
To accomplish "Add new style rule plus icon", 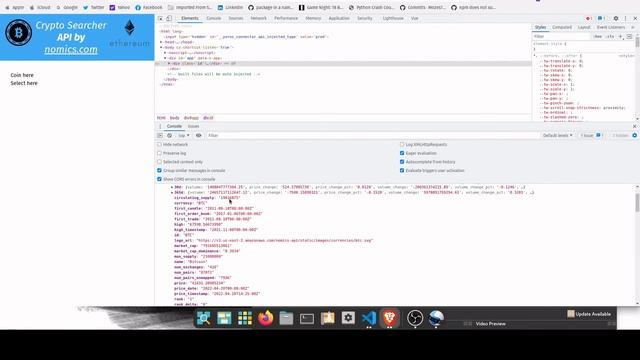I will coord(620,36).
